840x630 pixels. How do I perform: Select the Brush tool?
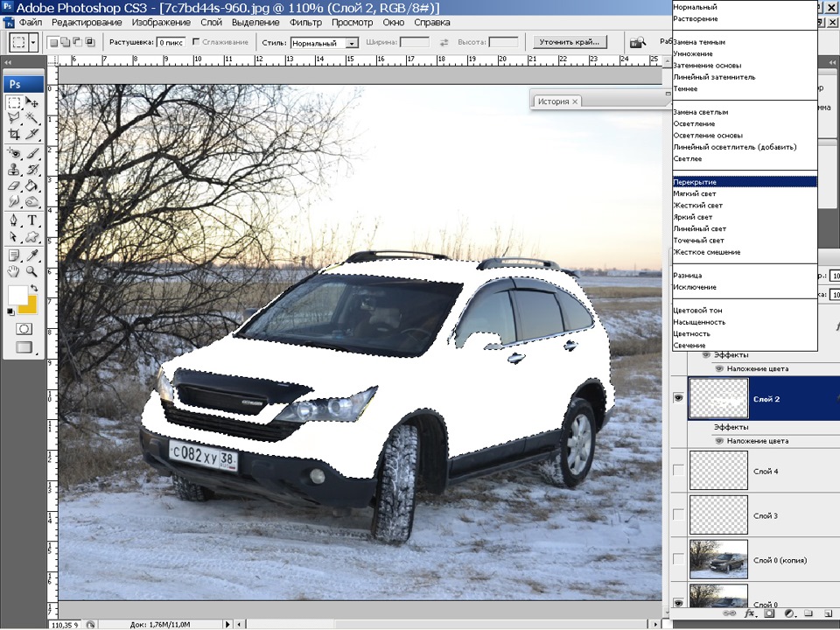(x=32, y=154)
